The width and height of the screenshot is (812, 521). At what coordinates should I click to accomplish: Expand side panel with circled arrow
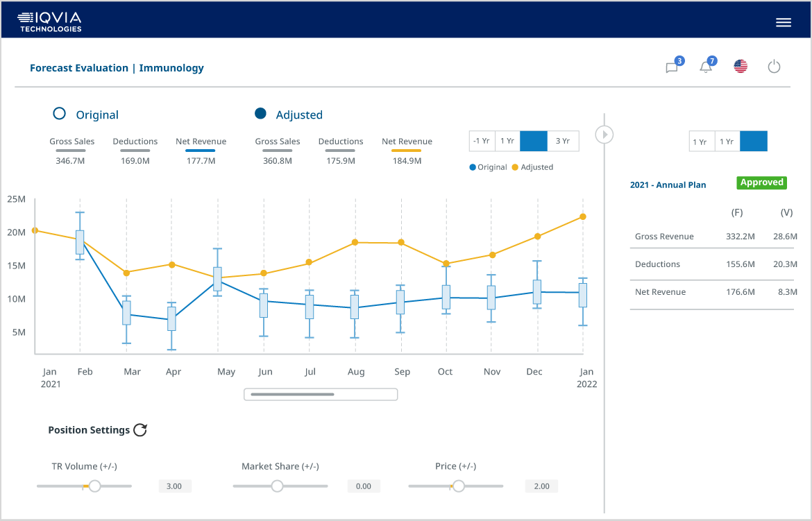tap(604, 135)
